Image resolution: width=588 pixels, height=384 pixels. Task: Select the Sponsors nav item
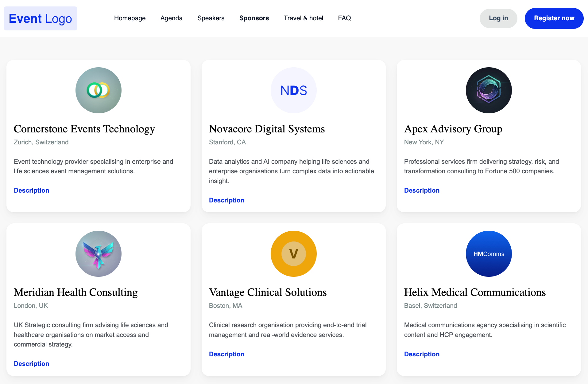pyautogui.click(x=254, y=18)
